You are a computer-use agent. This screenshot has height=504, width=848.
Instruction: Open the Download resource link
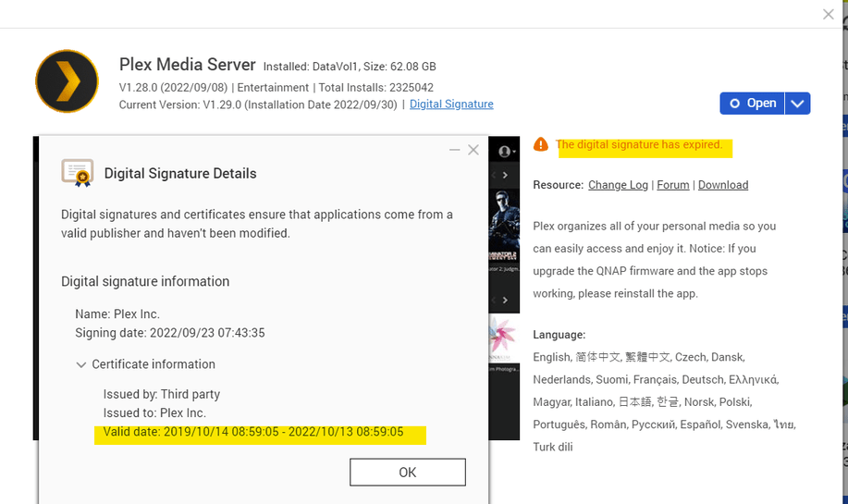click(x=723, y=185)
